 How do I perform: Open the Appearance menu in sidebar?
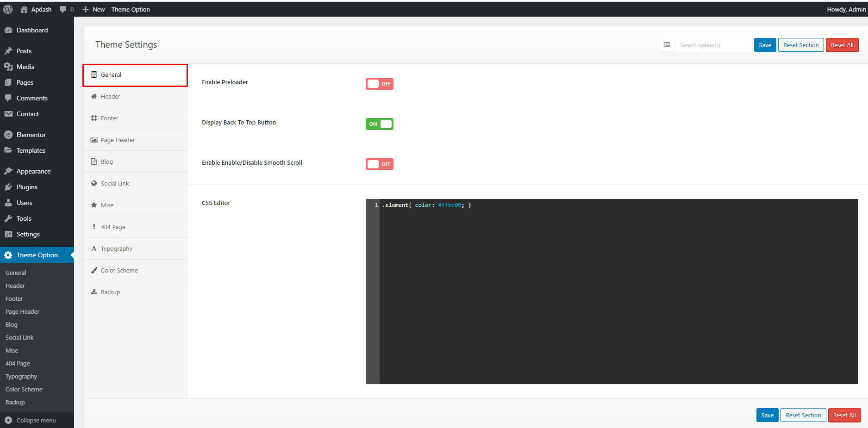point(32,171)
